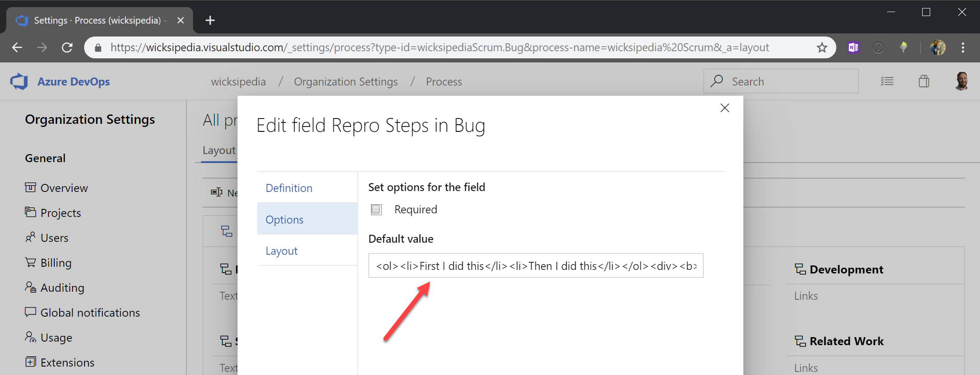Open the Marketplace shopping bag icon
The width and height of the screenshot is (980, 375).
tap(924, 82)
